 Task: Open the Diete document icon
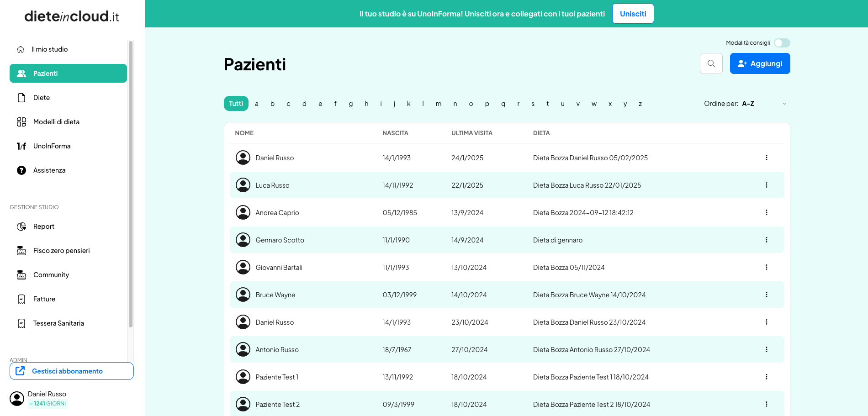click(21, 98)
